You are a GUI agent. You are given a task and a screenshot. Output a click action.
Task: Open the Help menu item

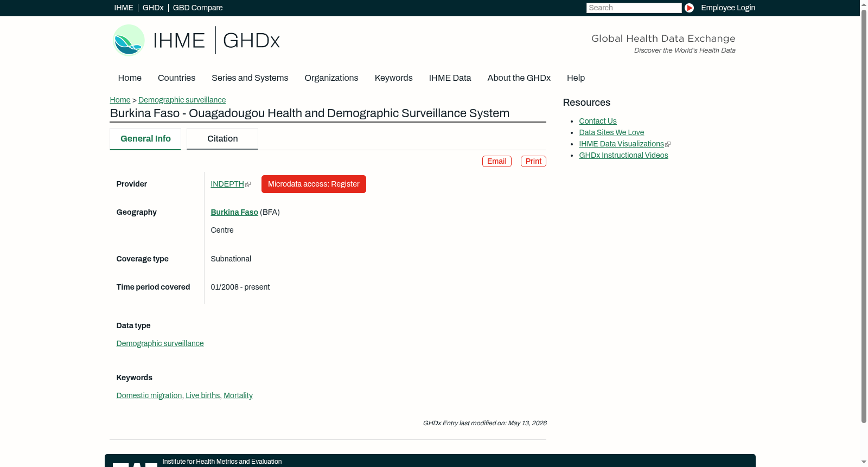click(x=576, y=78)
